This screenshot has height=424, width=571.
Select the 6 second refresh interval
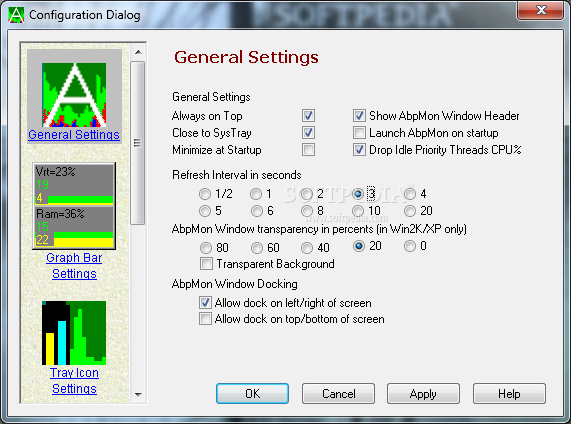pos(257,211)
